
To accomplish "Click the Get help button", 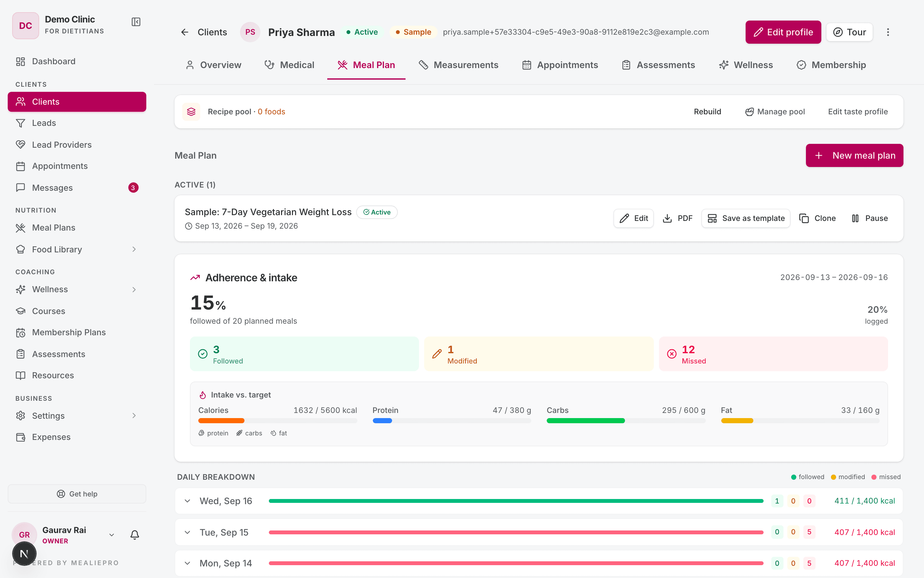I will [x=77, y=494].
